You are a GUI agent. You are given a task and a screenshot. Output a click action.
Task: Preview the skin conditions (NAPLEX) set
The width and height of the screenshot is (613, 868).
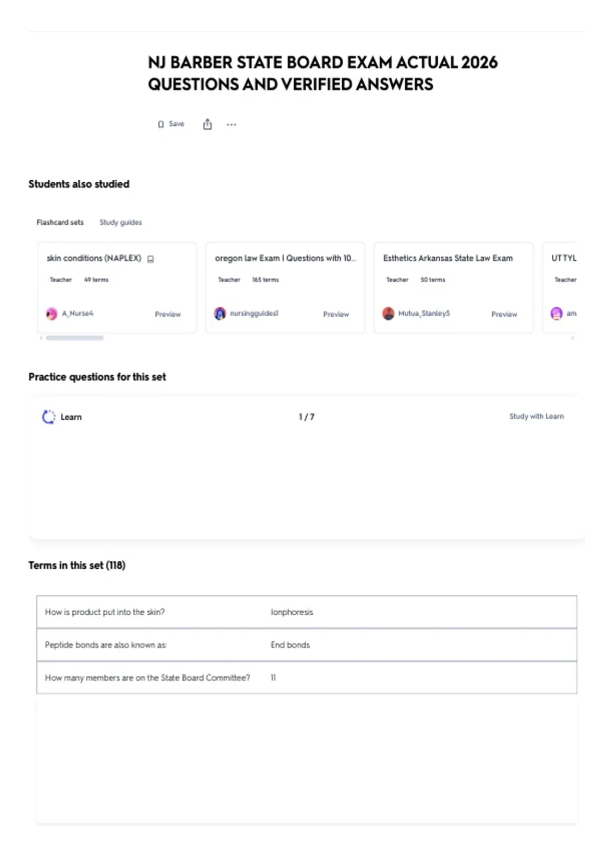pyautogui.click(x=168, y=314)
